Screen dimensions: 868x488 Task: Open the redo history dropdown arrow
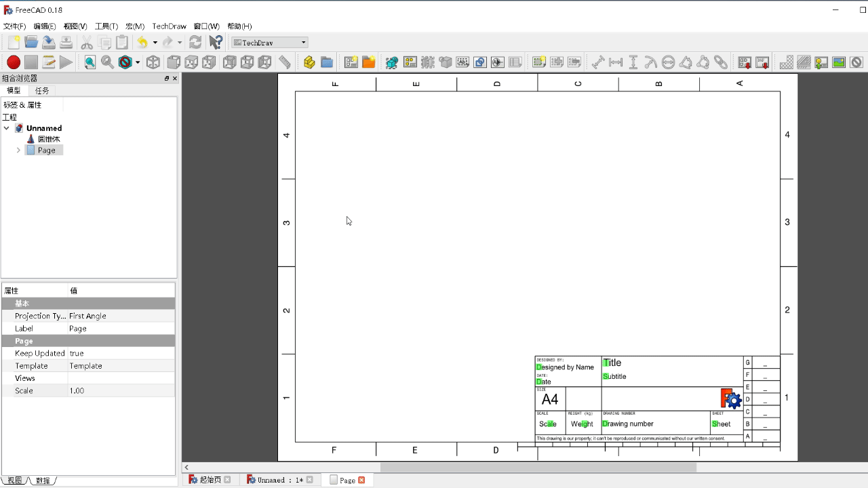[180, 43]
